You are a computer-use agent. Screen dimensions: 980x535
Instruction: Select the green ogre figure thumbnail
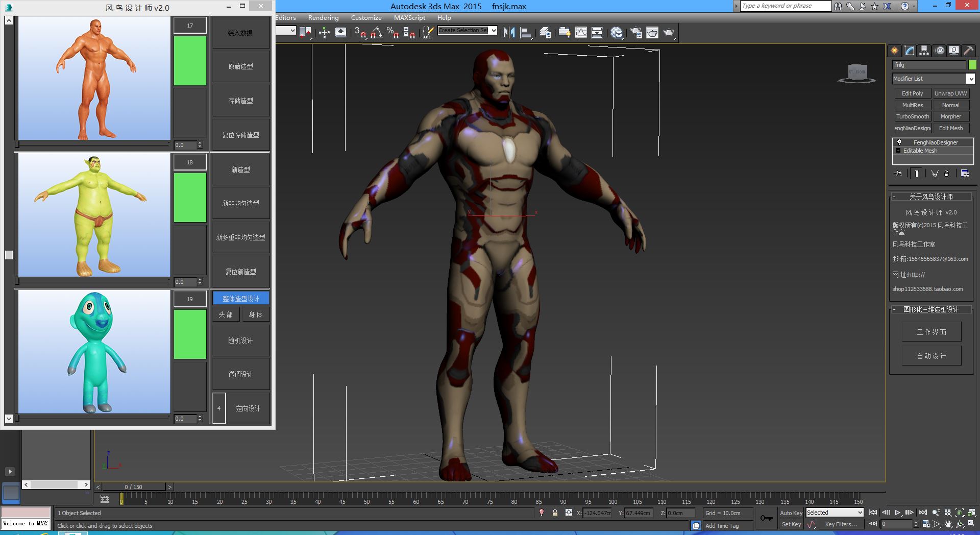click(94, 215)
